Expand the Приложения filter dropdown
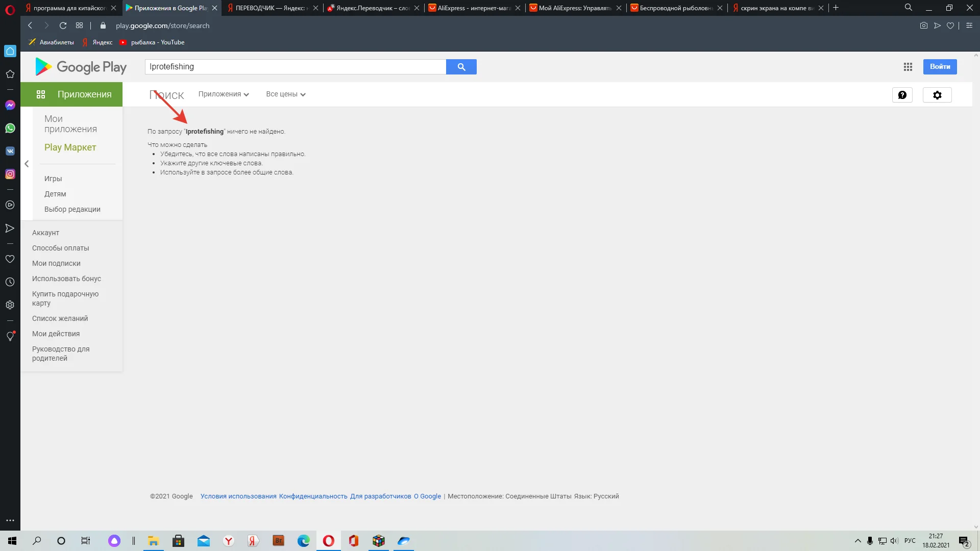980x551 pixels. click(x=224, y=94)
